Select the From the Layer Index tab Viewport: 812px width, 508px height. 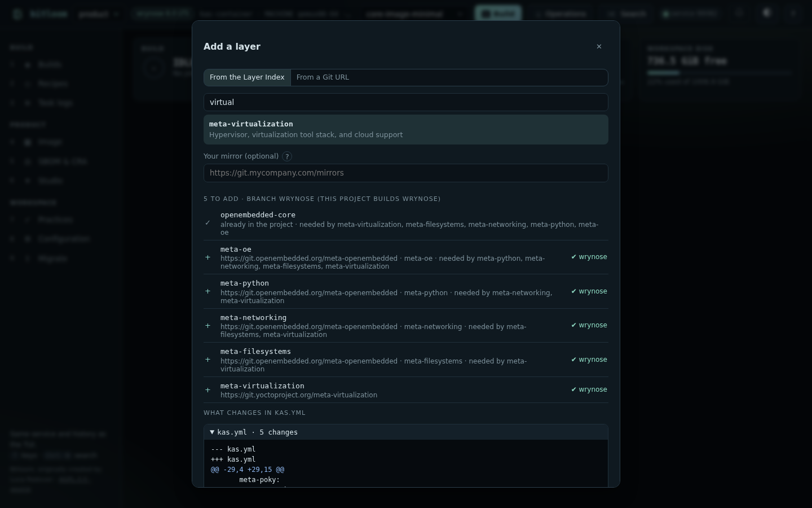(247, 77)
